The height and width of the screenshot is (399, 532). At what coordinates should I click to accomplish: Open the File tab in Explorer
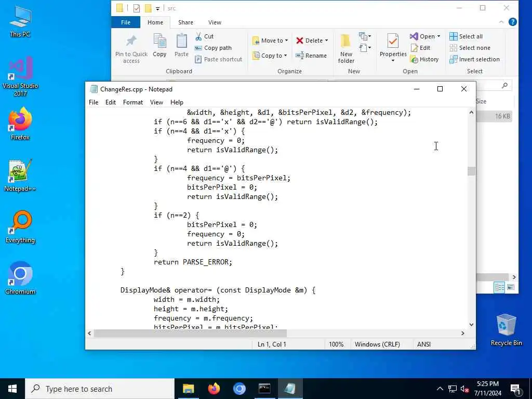(x=126, y=22)
